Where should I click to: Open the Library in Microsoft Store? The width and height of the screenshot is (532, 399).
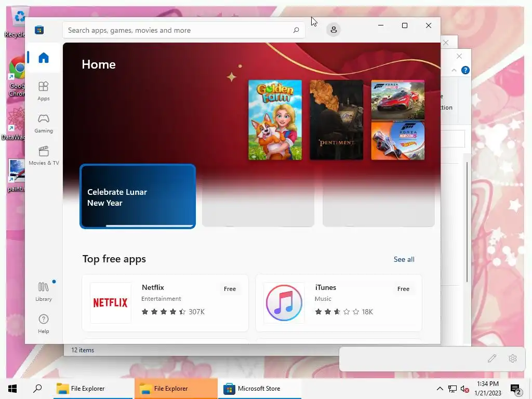point(44,292)
